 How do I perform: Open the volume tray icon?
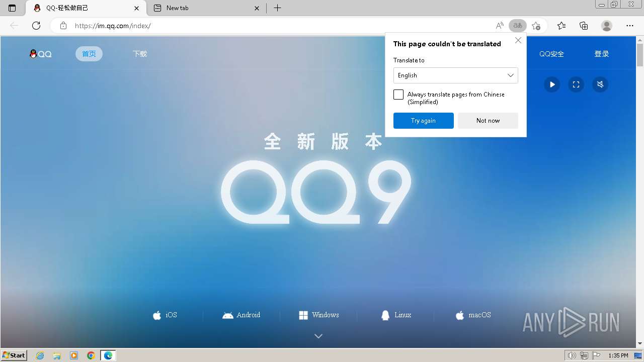click(572, 355)
